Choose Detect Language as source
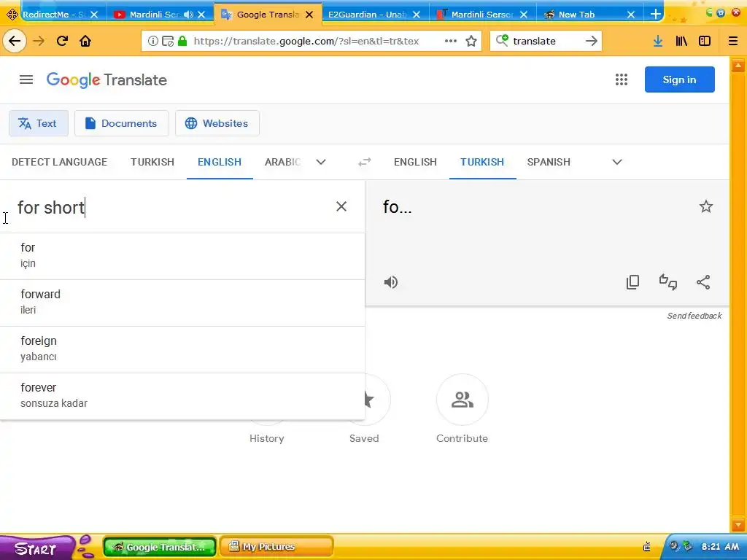The image size is (747, 560). (60, 162)
